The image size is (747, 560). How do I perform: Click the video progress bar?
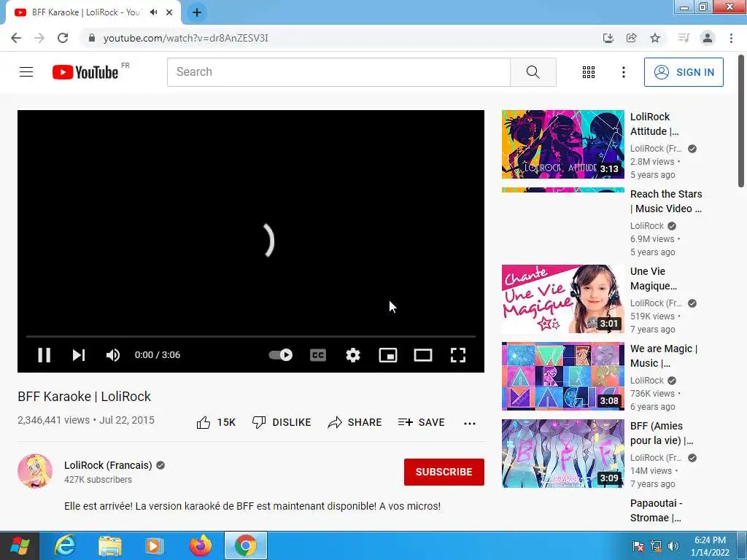[251, 336]
